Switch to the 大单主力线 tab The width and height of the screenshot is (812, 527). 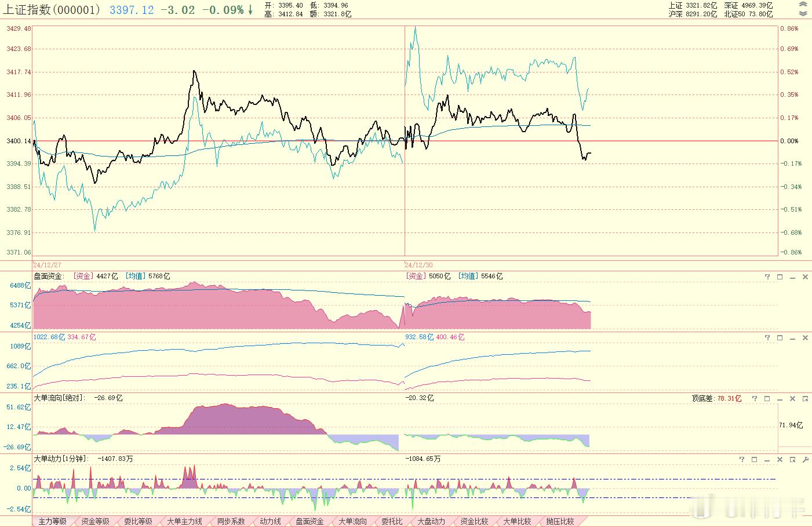(x=185, y=521)
